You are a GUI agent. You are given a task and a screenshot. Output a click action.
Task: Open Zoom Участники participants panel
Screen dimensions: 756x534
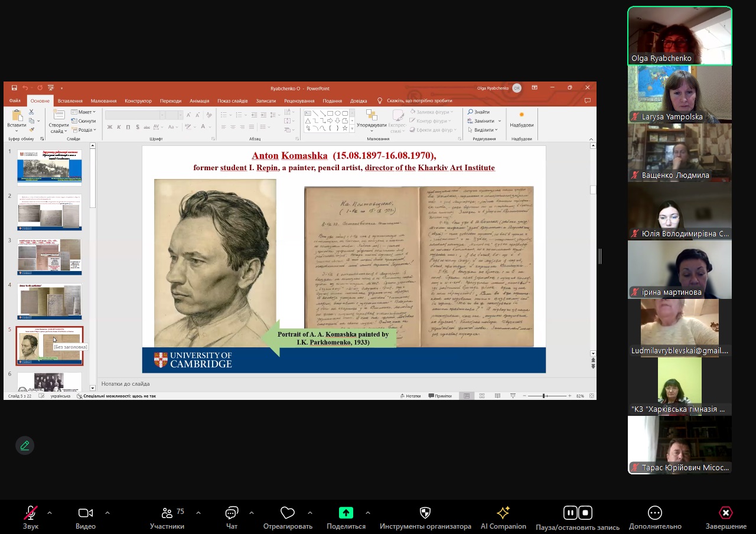(167, 517)
